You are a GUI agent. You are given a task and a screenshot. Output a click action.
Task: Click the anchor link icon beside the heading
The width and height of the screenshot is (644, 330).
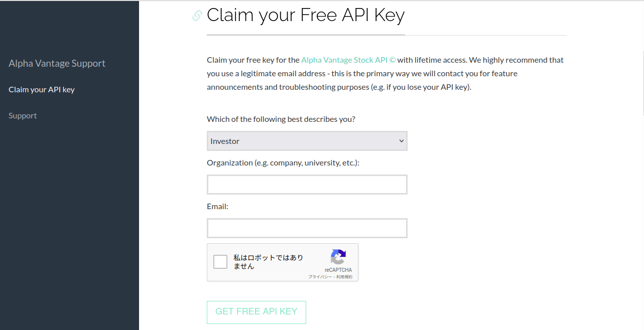click(x=196, y=15)
